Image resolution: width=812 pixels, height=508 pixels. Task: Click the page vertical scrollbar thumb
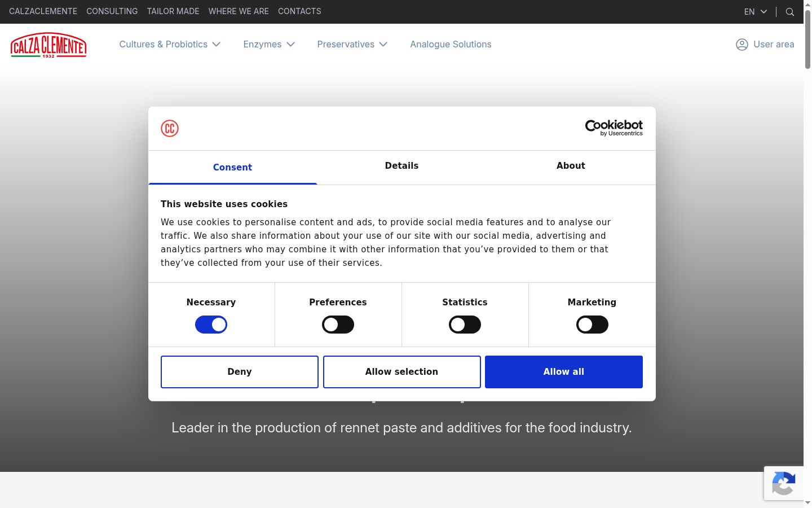[x=807, y=38]
